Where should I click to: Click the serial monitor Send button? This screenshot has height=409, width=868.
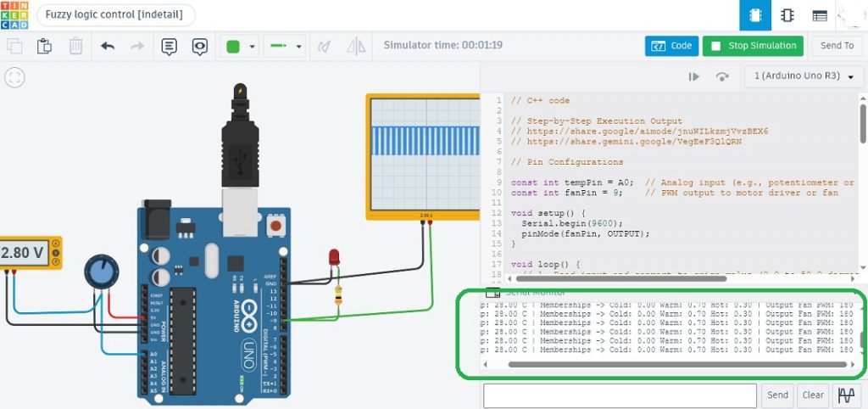point(777,395)
